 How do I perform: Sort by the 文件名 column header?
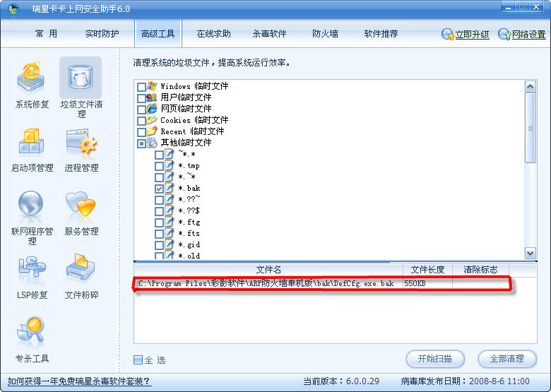(268, 270)
